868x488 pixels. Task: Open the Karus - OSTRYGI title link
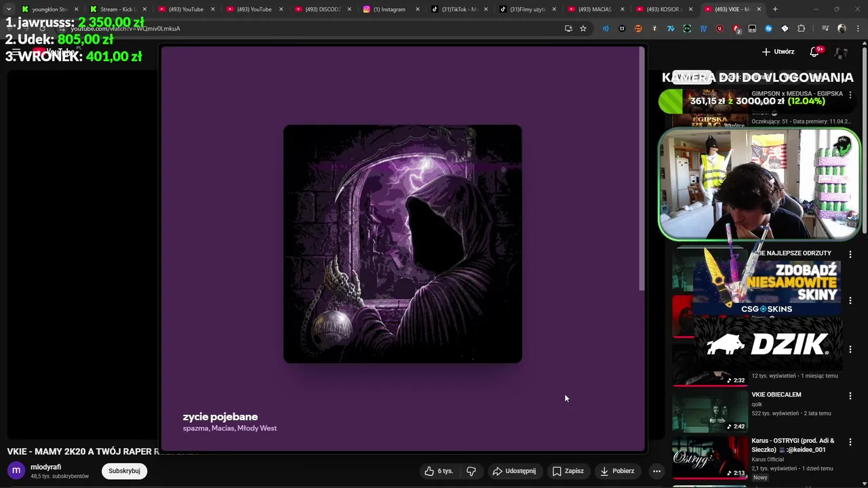click(793, 445)
